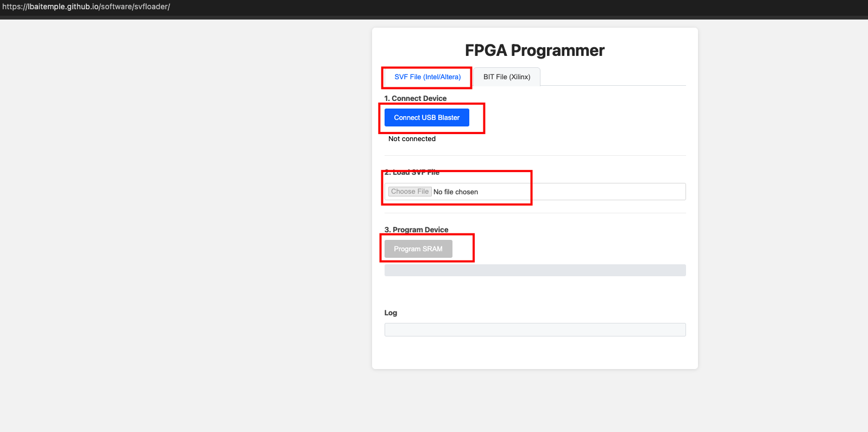Click the empty progress indicator below Program SRAM
The height and width of the screenshot is (432, 868).
click(534, 270)
